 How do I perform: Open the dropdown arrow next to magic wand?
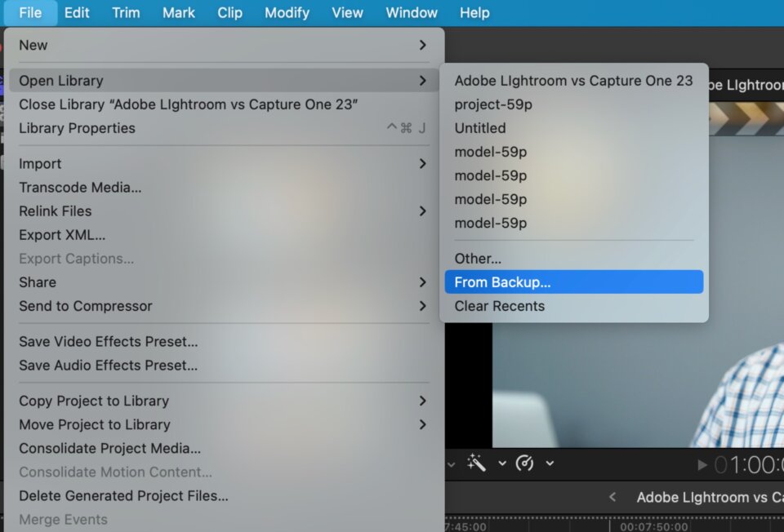coord(501,463)
